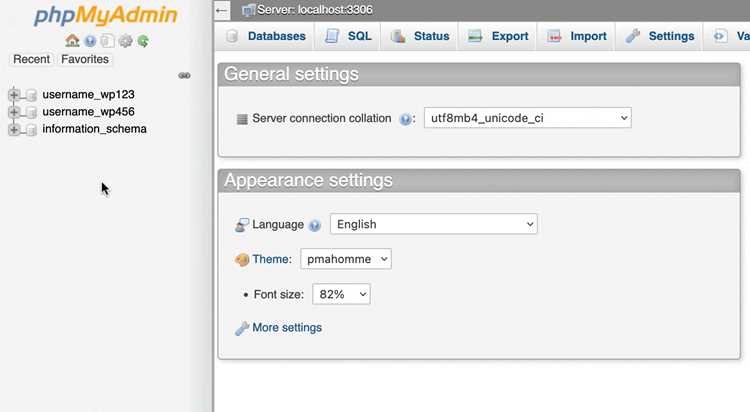
Task: Open navigation panel settings gear icon
Action: 125,41
